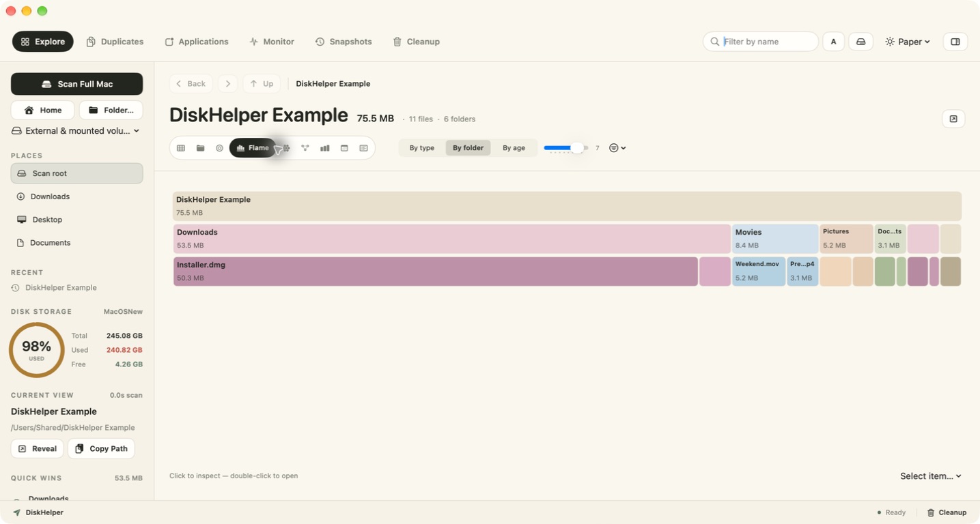Click the path /Users/Shared/DiskHelper Example
The width and height of the screenshot is (980, 524).
[x=73, y=428]
